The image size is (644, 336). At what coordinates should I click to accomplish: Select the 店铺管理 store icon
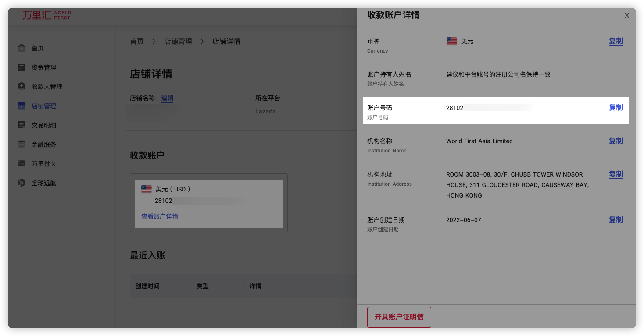click(21, 106)
